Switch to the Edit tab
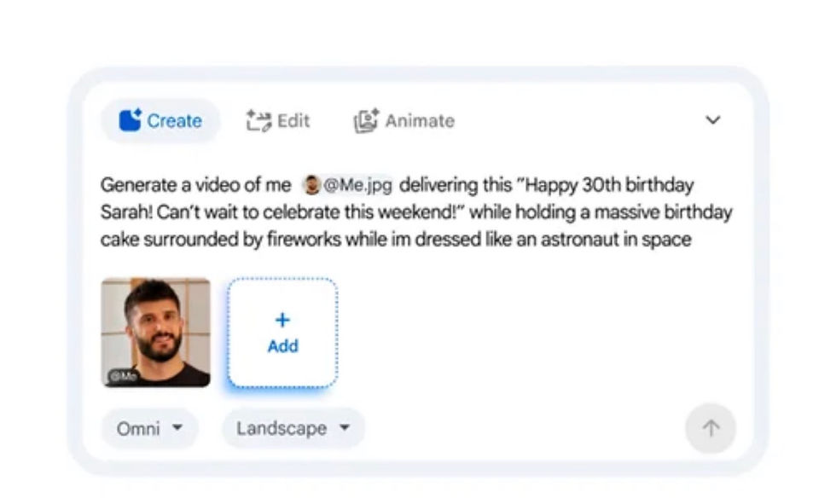The width and height of the screenshot is (836, 504). (278, 121)
